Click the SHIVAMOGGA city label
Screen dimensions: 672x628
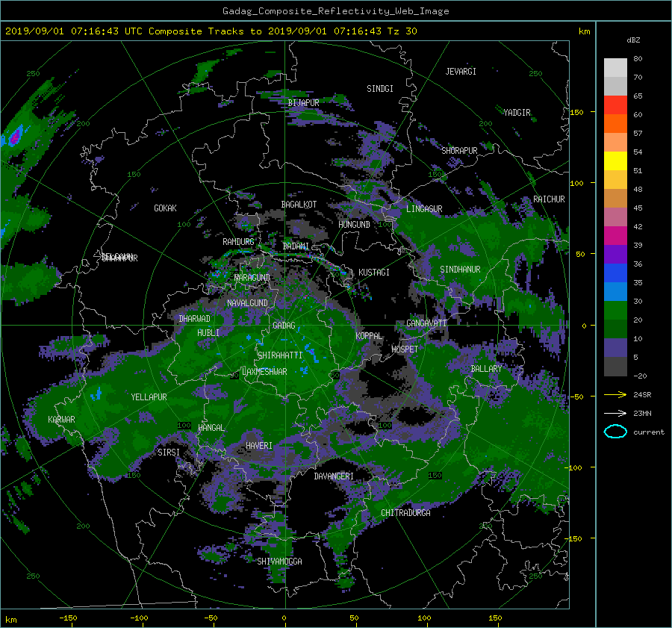[279, 561]
